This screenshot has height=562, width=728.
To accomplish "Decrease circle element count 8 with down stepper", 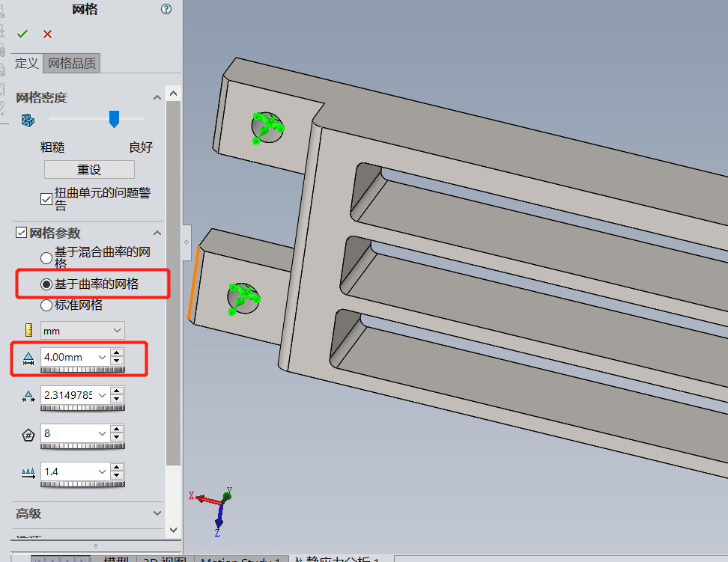I will click(117, 438).
